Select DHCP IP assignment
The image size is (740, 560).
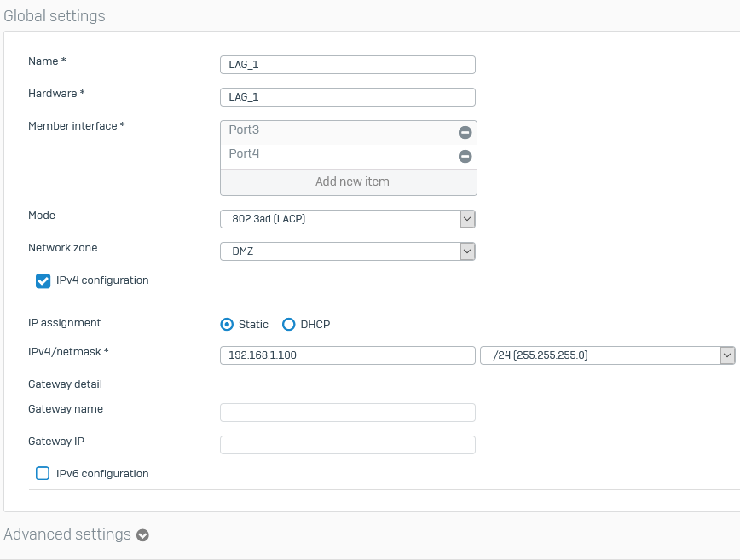291,324
